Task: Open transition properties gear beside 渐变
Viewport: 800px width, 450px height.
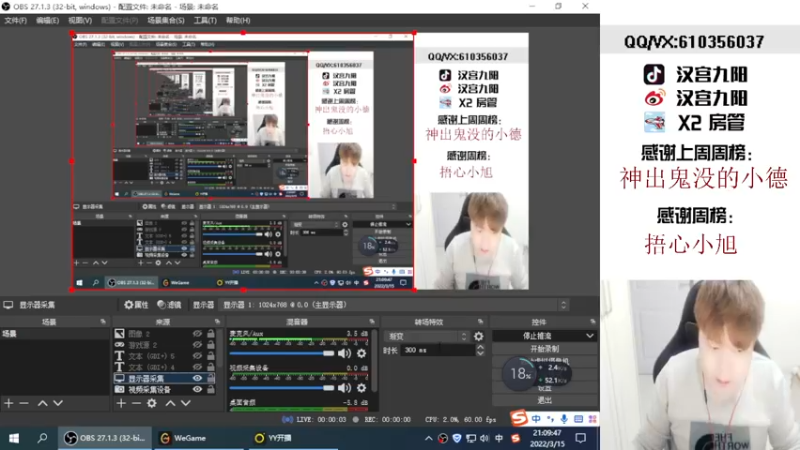Action: tap(479, 336)
